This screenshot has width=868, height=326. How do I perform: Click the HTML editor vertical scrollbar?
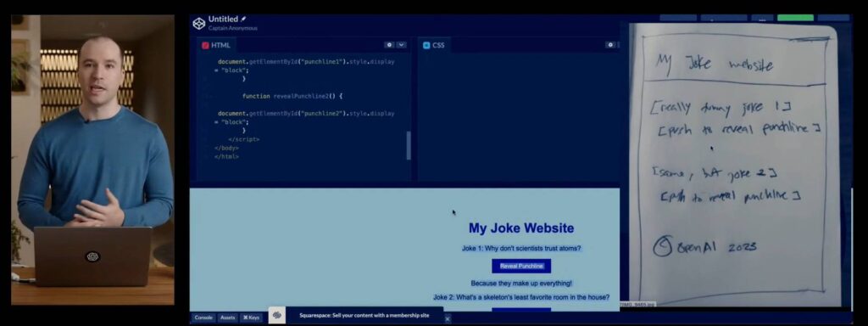pos(409,145)
